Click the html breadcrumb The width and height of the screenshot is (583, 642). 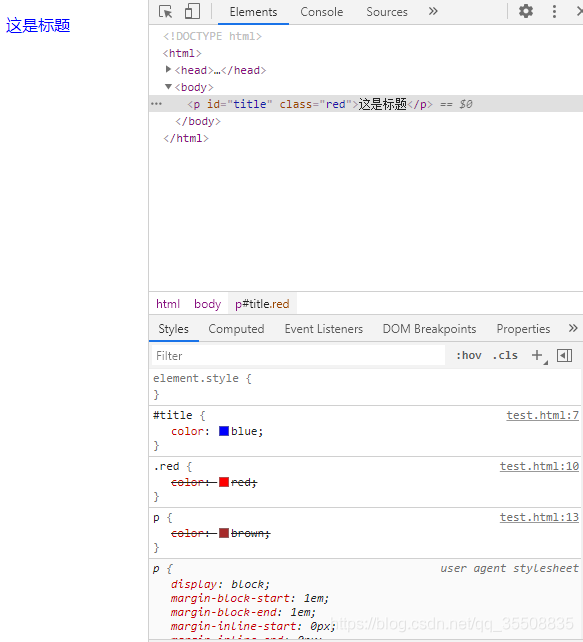(x=167, y=304)
